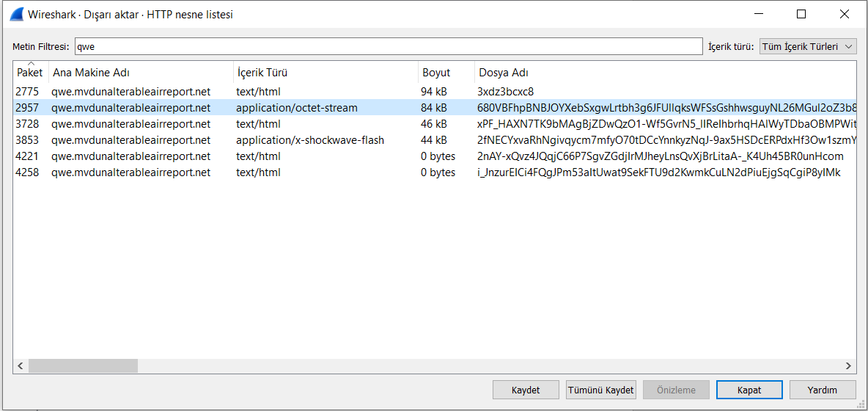Select packet 4258 cell
The width and height of the screenshot is (868, 411).
coord(28,172)
